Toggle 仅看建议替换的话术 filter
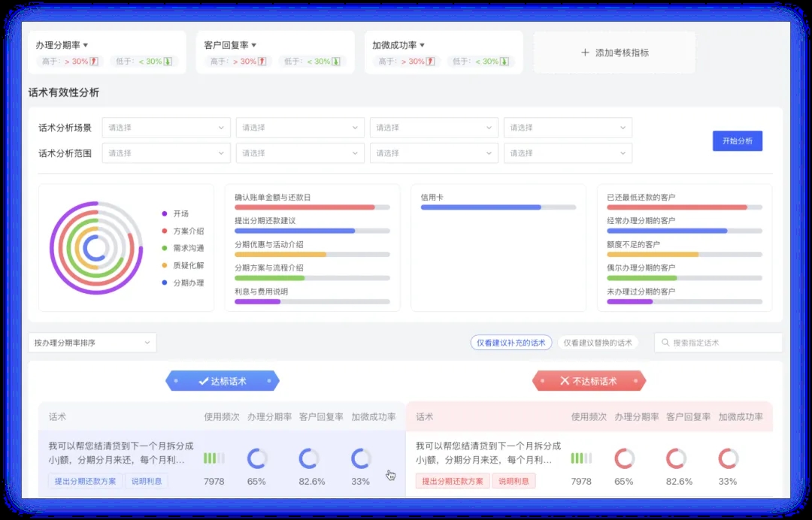Viewport: 812px width, 520px height. click(598, 343)
